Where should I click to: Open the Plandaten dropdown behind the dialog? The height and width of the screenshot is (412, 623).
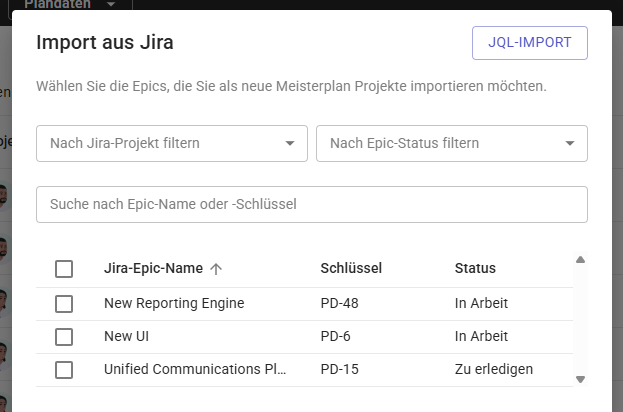(70, 4)
